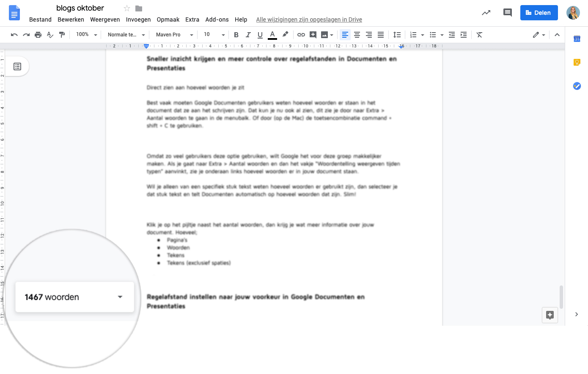Open the 'Alle wijzigingen zijn opgeslagen' link
This screenshot has height=374, width=588.
[309, 19]
